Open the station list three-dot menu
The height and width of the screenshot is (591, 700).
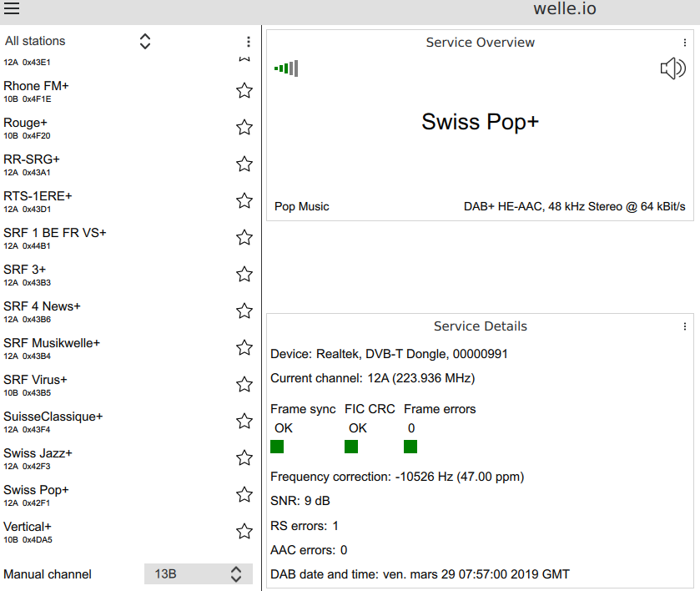(x=249, y=42)
